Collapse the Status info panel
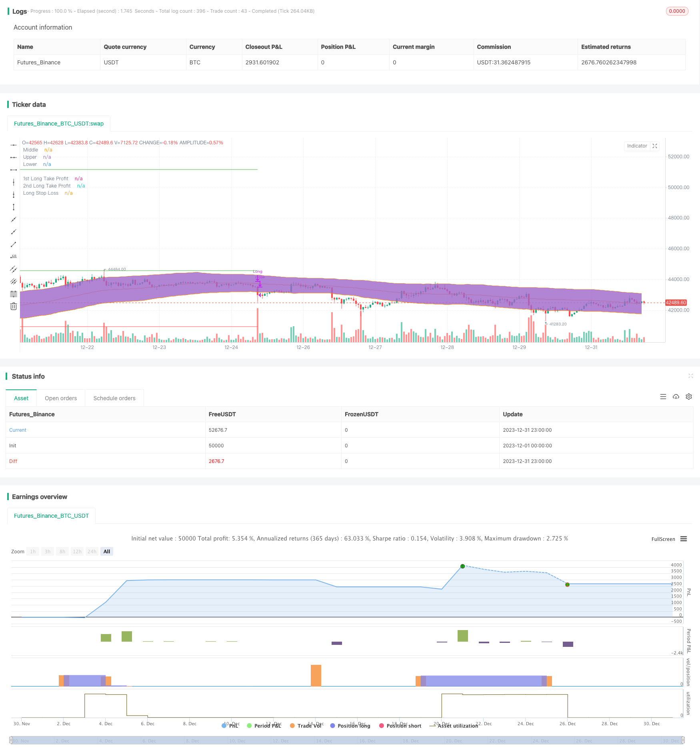Screen dimensions: 700x756 pyautogui.click(x=690, y=376)
